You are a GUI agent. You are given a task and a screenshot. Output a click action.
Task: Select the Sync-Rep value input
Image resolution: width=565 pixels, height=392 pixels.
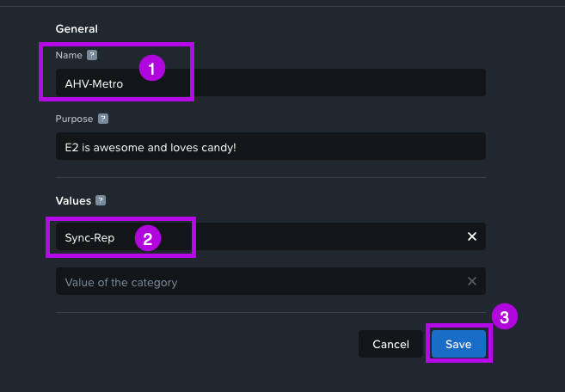pos(271,236)
